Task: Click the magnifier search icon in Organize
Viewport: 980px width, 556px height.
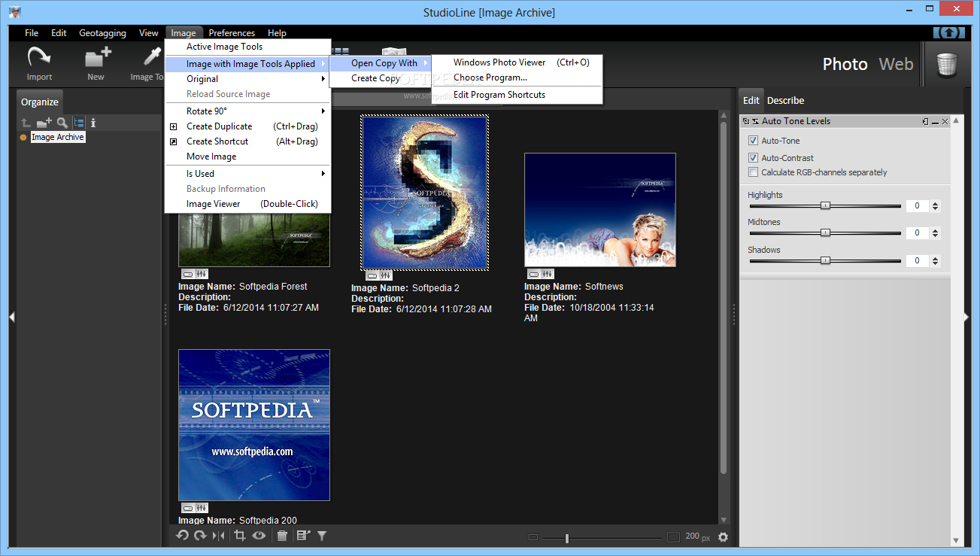Action: 62,123
